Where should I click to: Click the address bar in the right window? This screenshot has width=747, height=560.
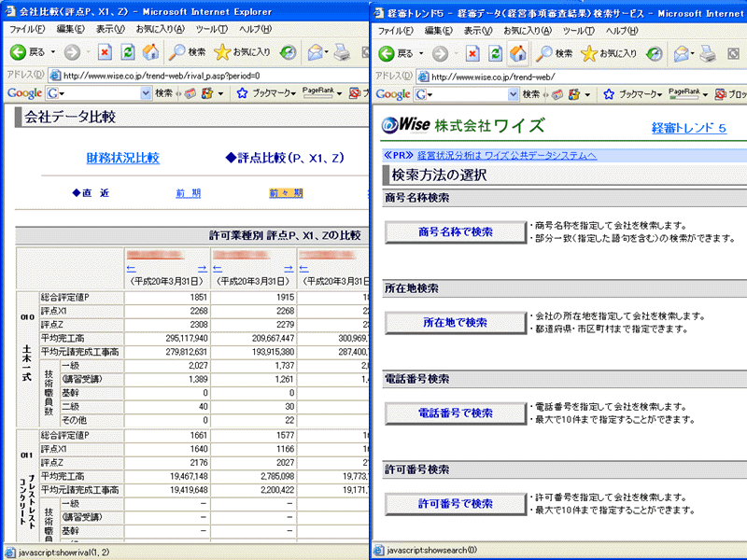(579, 76)
